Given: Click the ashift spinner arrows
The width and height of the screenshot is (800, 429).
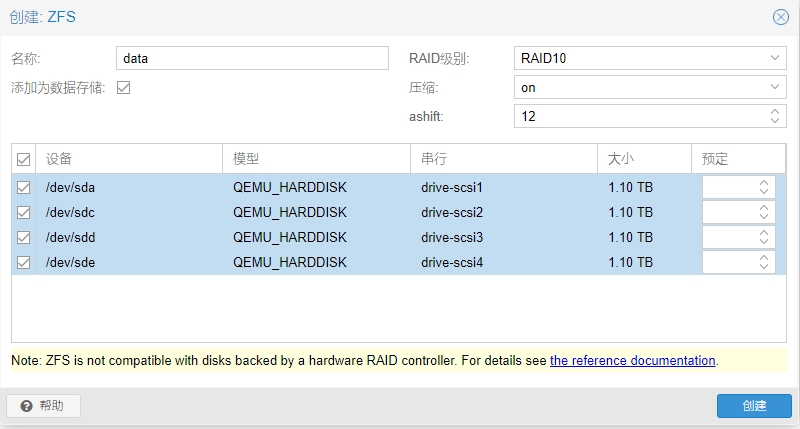Looking at the screenshot, I should [776, 116].
